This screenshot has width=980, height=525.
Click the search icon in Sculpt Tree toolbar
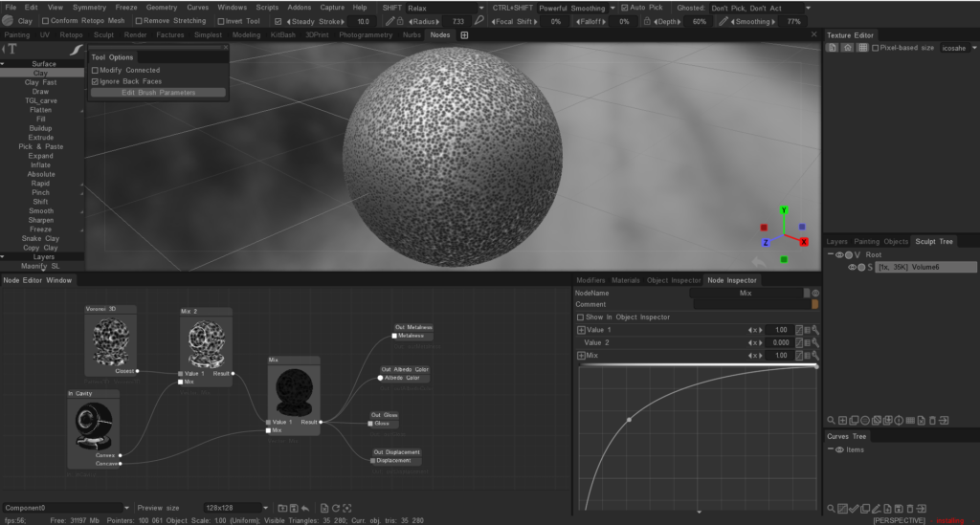(831, 421)
